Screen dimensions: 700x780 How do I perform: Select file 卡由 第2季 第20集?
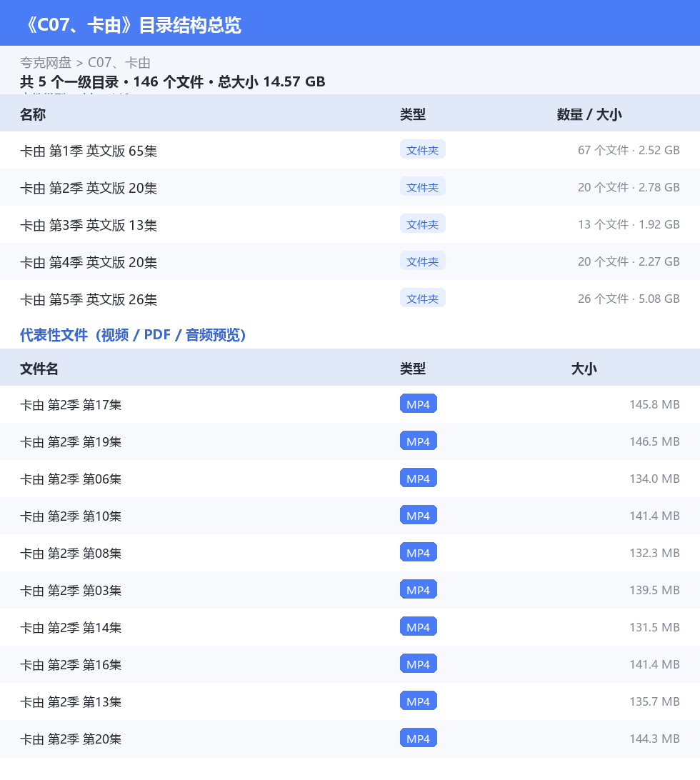71,739
